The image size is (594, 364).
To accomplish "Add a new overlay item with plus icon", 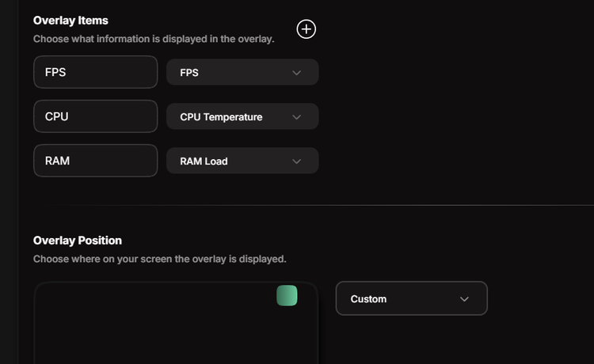I will [306, 29].
